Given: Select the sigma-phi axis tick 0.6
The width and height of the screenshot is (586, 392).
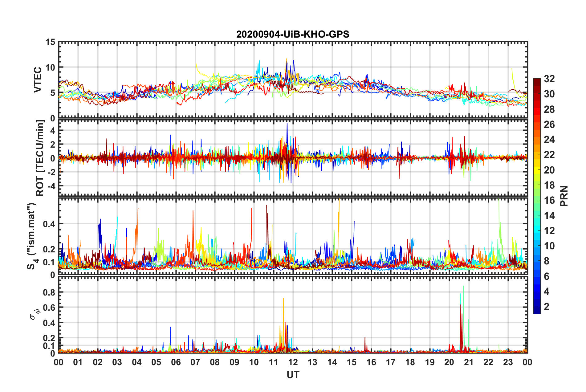Looking at the screenshot, I should [49, 308].
